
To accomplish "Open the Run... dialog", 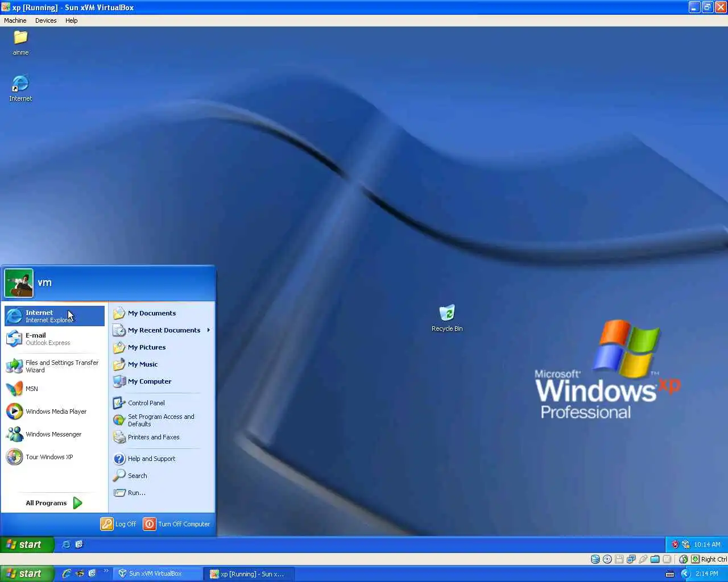I will point(162,493).
